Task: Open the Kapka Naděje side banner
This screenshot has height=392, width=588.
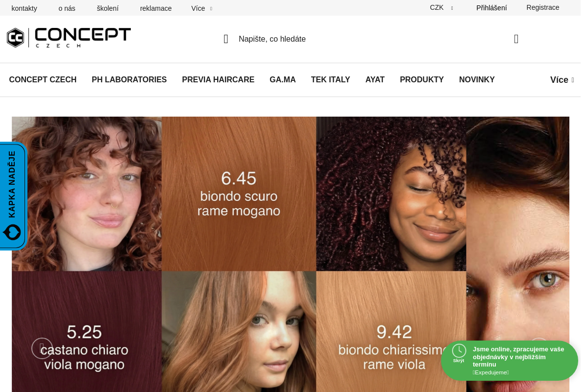Action: coord(13,196)
